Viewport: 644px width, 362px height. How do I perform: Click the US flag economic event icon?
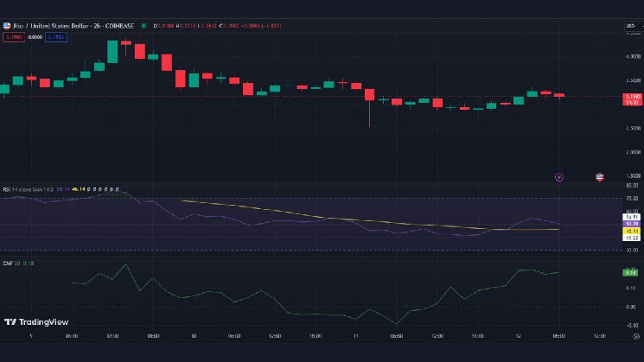(600, 176)
